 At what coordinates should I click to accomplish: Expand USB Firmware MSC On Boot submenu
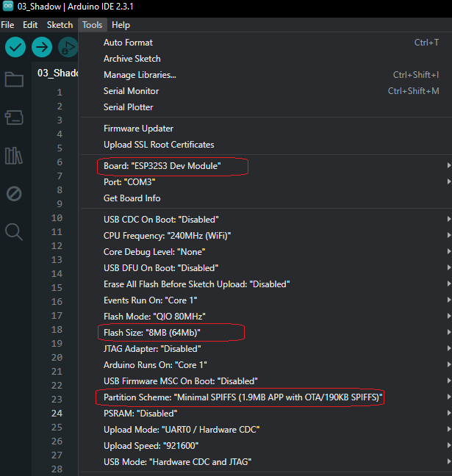(x=266, y=381)
